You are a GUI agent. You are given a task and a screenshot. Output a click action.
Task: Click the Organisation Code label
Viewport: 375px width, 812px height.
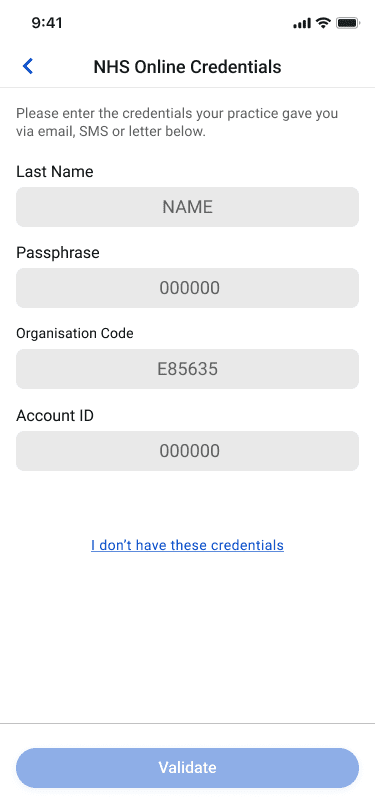pos(75,334)
